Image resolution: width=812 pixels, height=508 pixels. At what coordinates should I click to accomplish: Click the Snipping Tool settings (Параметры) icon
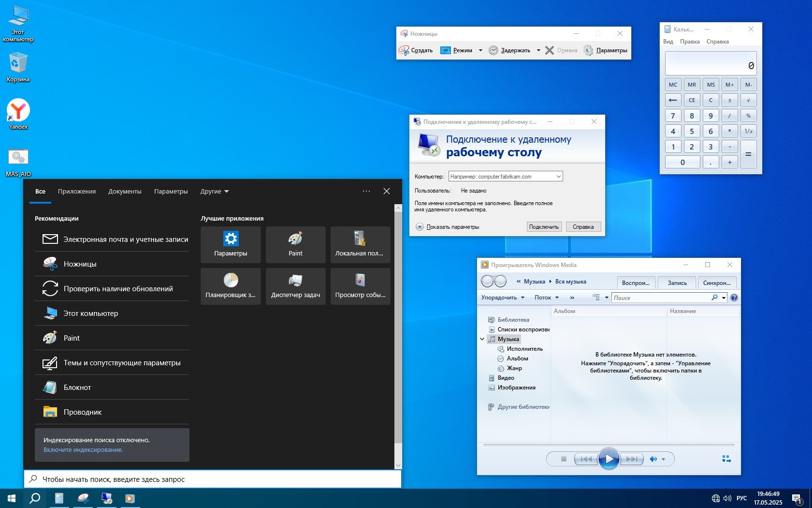pos(588,50)
